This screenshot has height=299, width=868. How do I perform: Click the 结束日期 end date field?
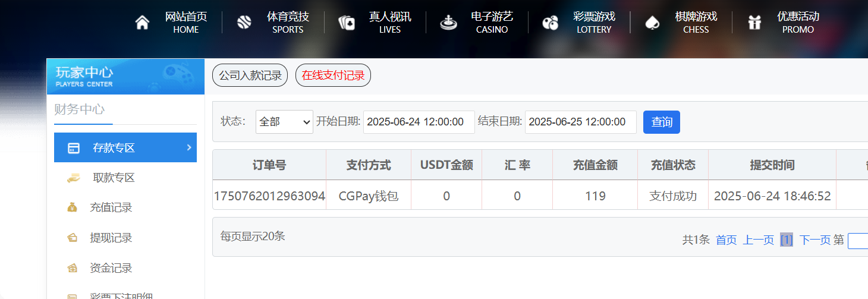click(580, 122)
